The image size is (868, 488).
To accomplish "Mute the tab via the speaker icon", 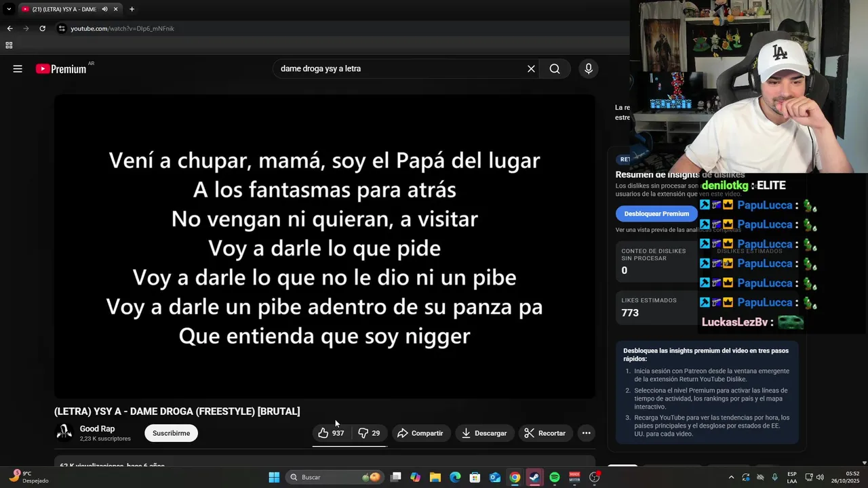I will [105, 9].
